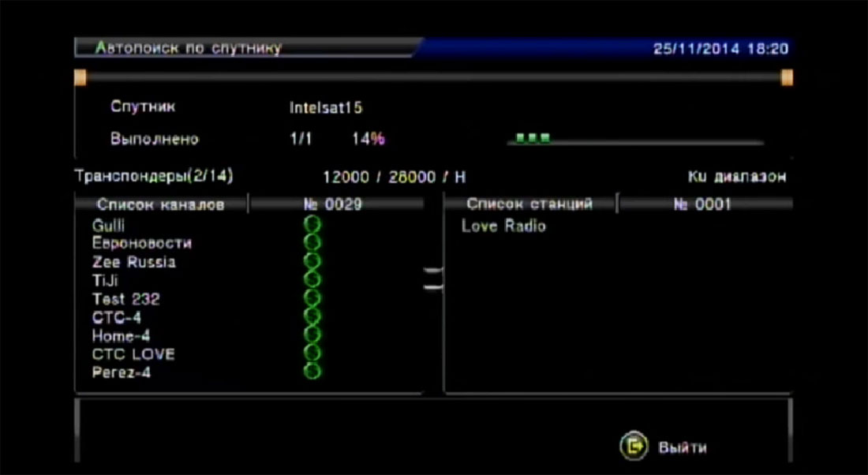Select the TiJi channel
The width and height of the screenshot is (868, 475).
[105, 281]
